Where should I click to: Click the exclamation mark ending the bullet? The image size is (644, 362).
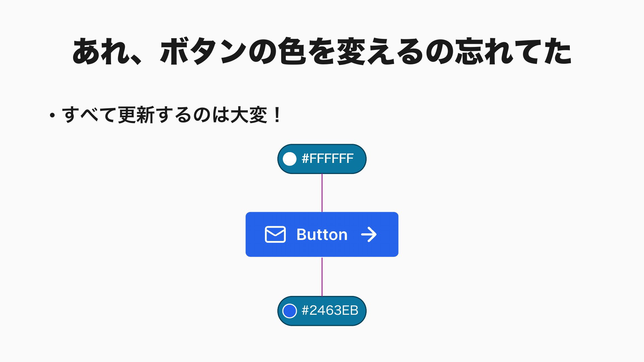[x=277, y=115]
